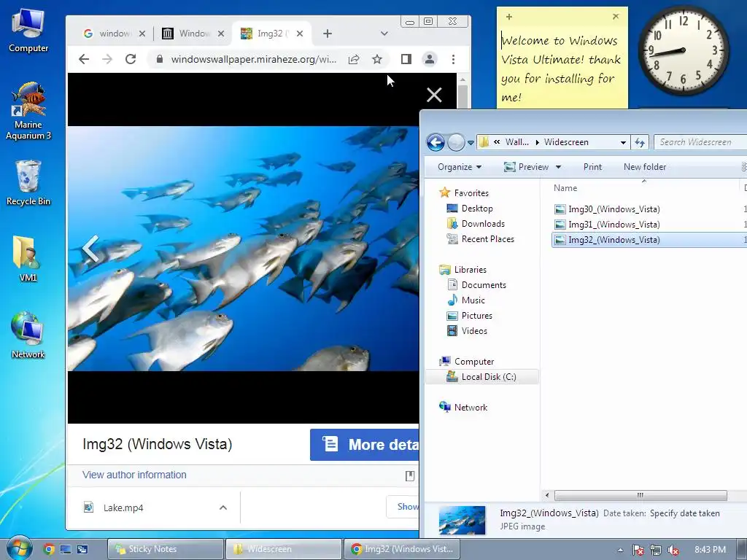The image size is (747, 560).
Task: Open the Network desktop icon
Action: click(x=28, y=335)
